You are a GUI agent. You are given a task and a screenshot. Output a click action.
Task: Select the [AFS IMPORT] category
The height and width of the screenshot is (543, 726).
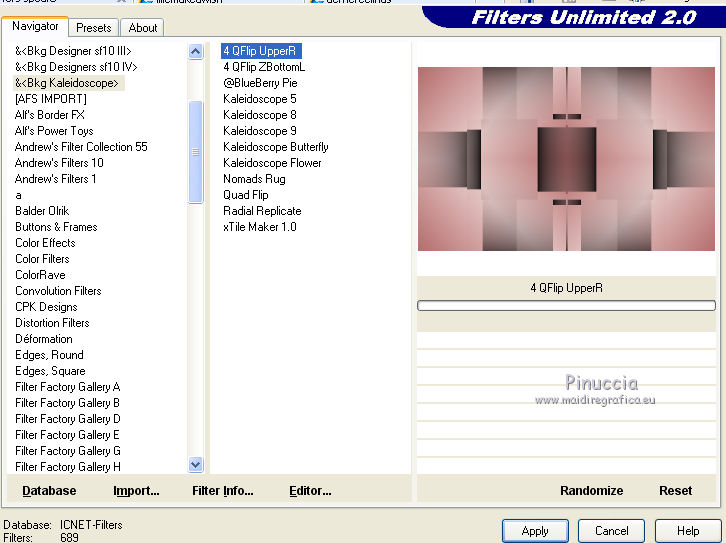[x=50, y=99]
